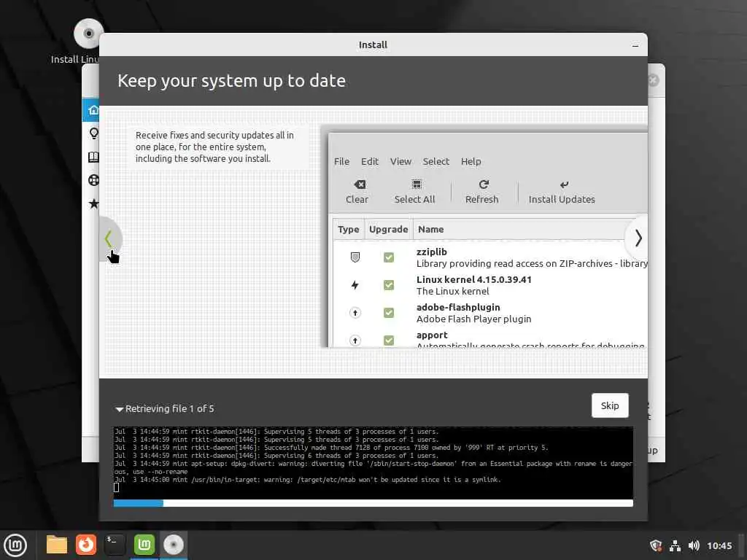This screenshot has height=560, width=747.
Task: Open the Install Linux Mint desktop icon
Action: point(88,34)
